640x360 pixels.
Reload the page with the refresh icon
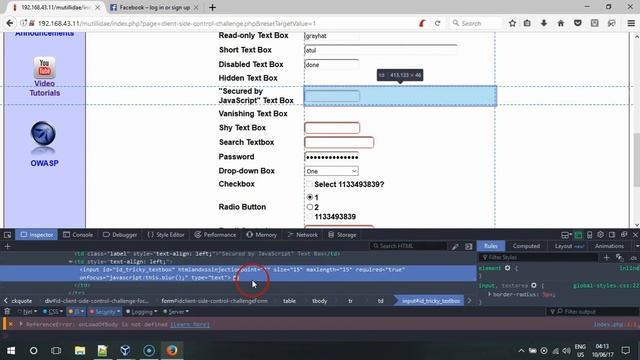(x=438, y=23)
